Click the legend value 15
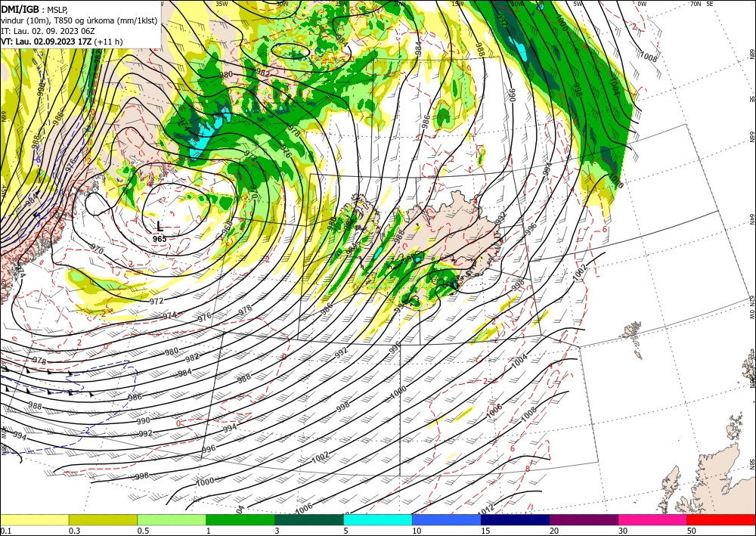 pyautogui.click(x=485, y=531)
